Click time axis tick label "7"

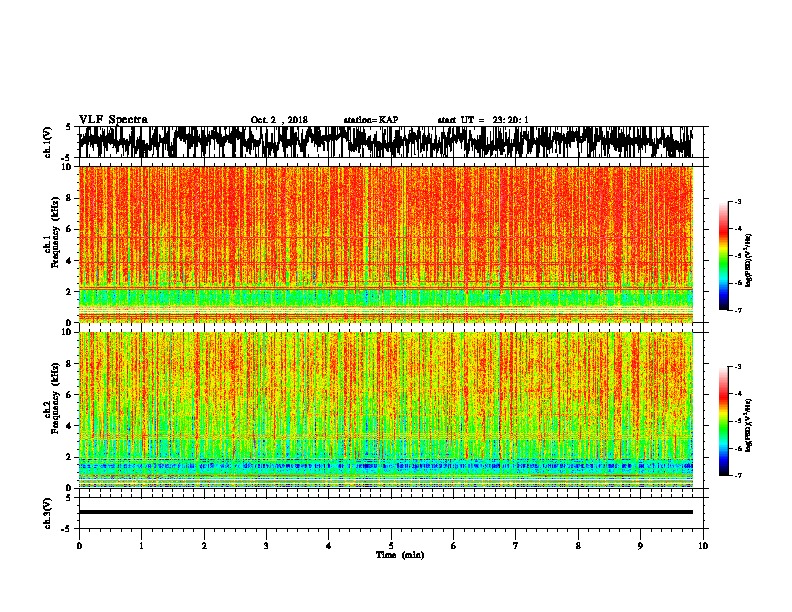(x=516, y=546)
